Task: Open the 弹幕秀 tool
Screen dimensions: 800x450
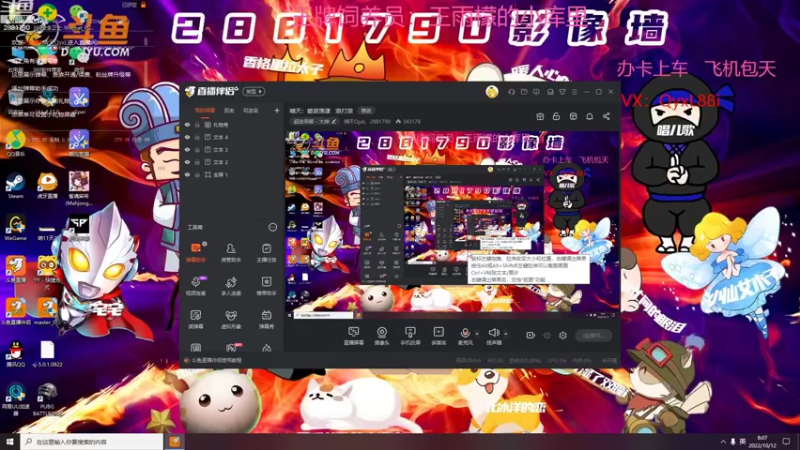Action: pyautogui.click(x=266, y=319)
